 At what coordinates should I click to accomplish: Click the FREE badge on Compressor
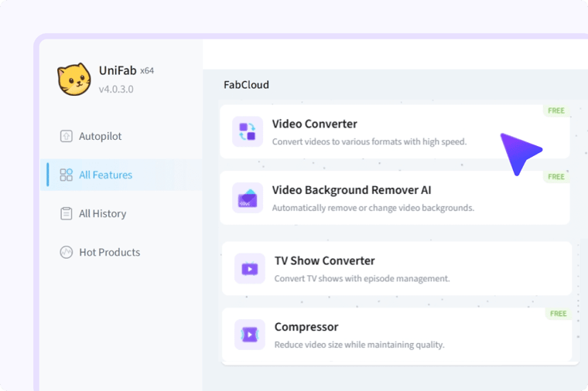tap(559, 314)
